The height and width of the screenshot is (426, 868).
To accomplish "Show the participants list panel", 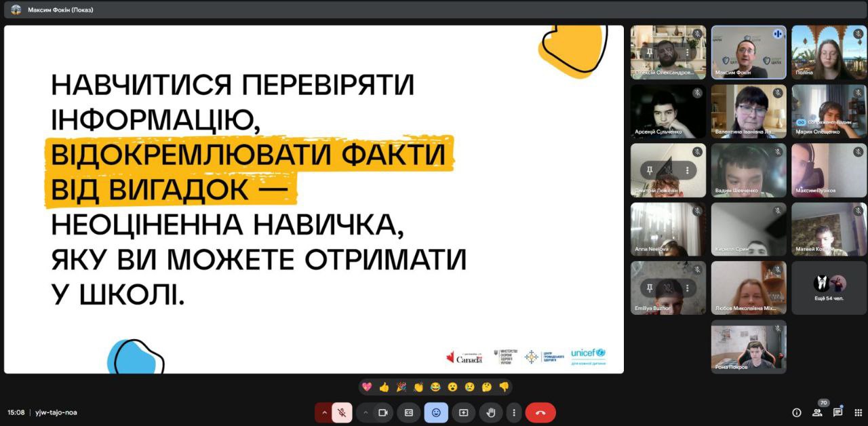I will [x=818, y=412].
